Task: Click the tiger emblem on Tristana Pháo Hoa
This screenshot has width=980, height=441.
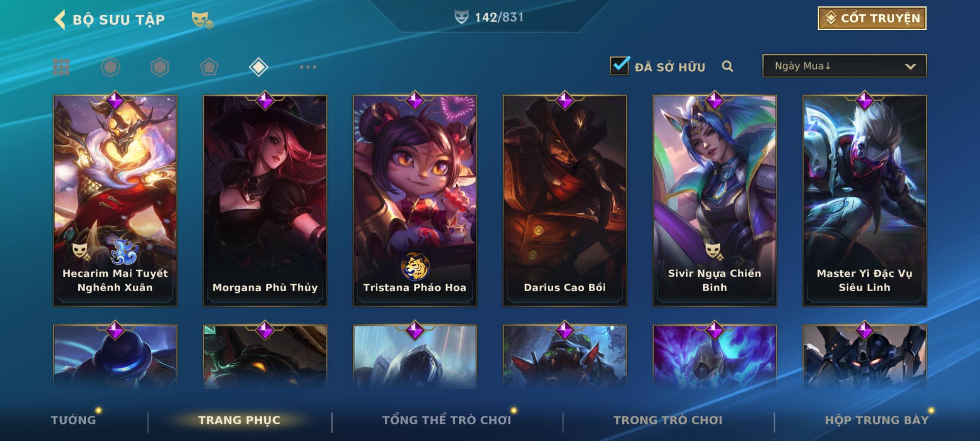Action: 415,266
